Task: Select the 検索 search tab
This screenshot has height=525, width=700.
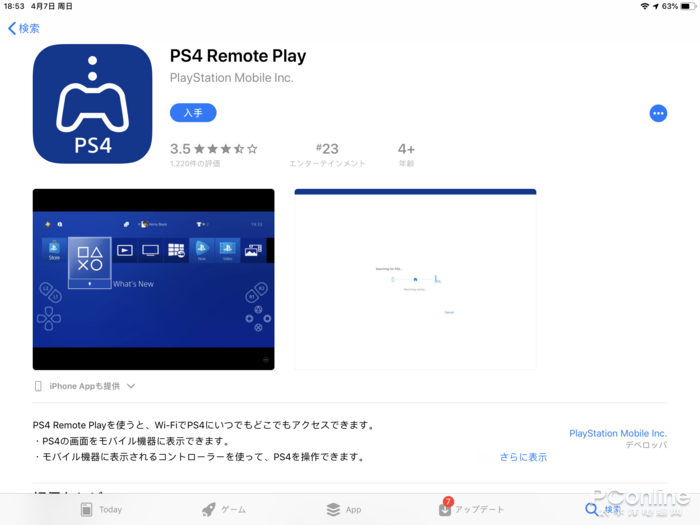Action: pos(603,509)
